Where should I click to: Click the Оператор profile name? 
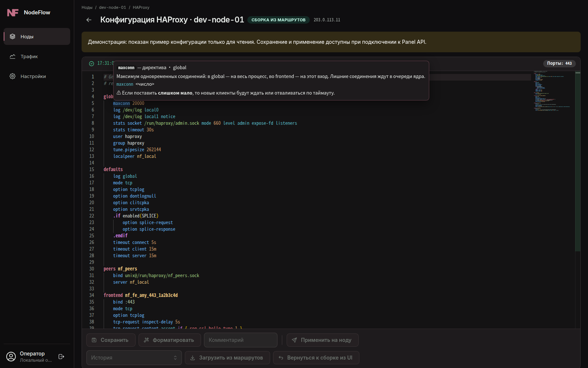[x=32, y=354]
